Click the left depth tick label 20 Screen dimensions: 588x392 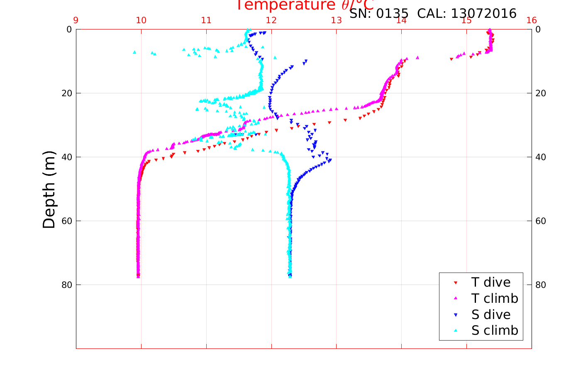pos(67,93)
